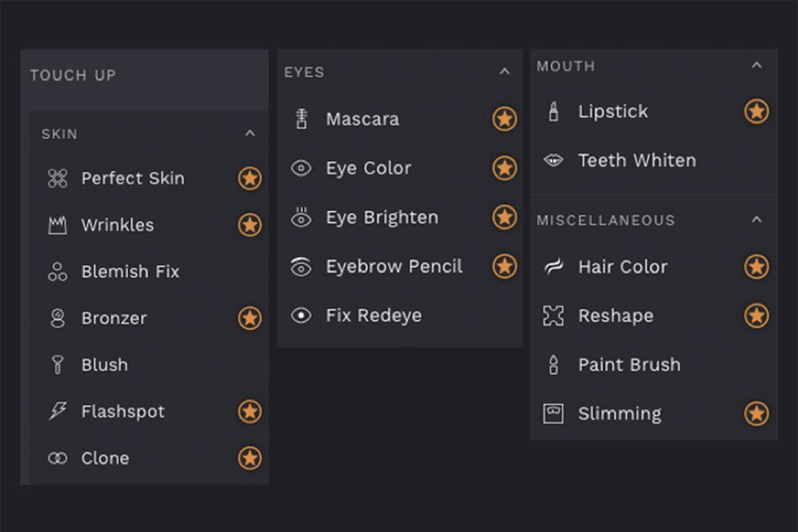Collapse the Miscellaneous section chevron
The width and height of the screenshot is (798, 532).
pos(756,220)
